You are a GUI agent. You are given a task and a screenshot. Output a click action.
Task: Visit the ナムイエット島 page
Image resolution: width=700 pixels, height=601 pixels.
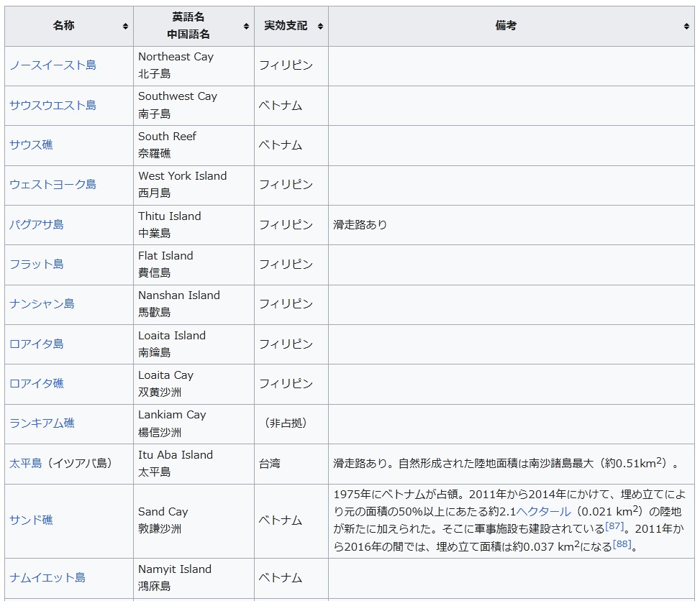coord(47,577)
